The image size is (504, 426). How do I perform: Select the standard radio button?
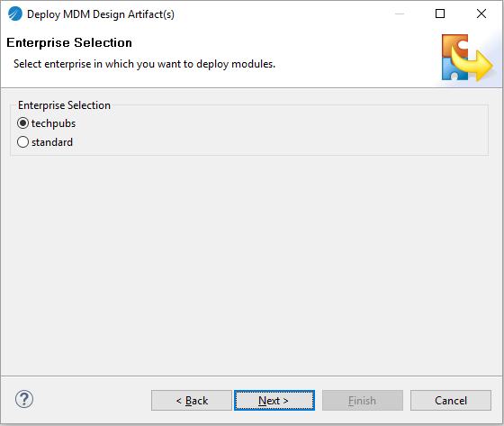click(x=22, y=142)
